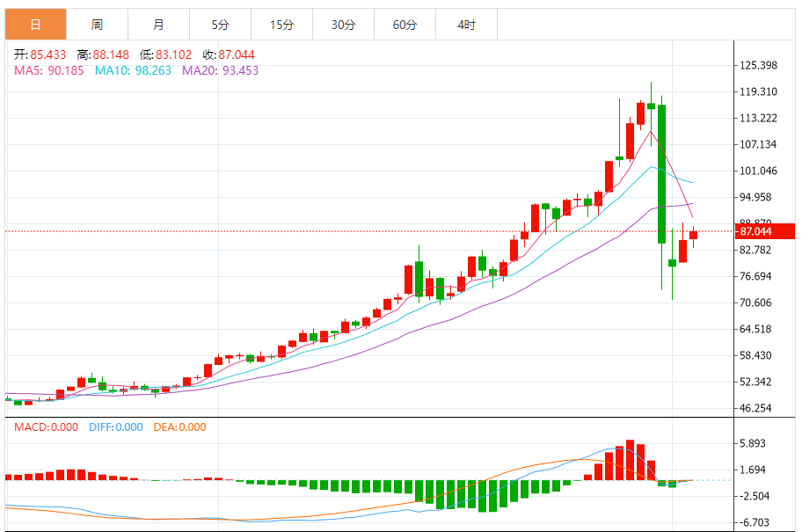Switch to the 日 (daily) chart tab

point(35,25)
